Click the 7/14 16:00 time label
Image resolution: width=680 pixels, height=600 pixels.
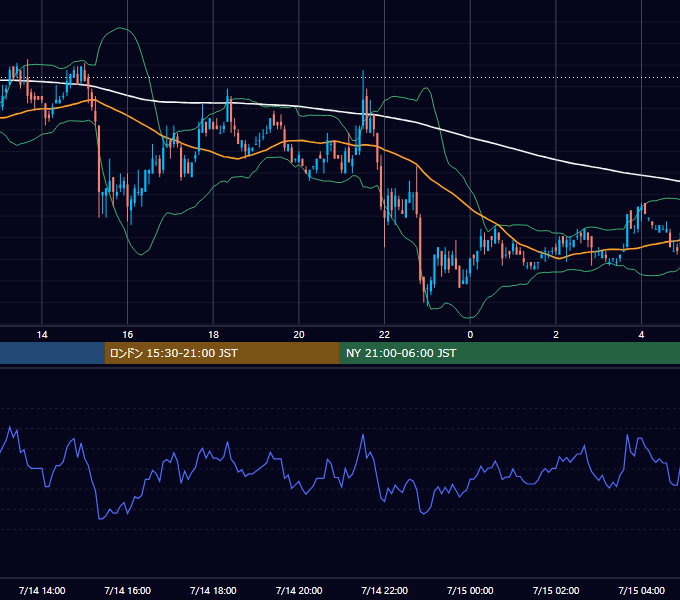[128, 590]
